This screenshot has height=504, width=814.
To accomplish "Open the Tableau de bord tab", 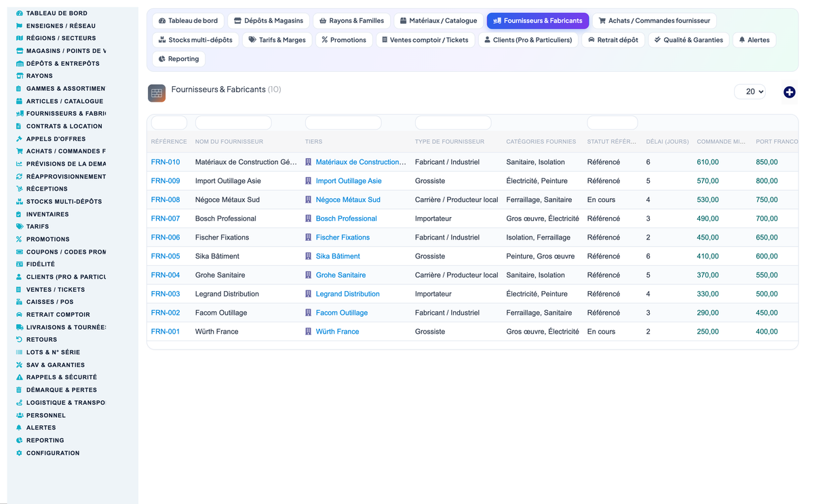I will (188, 21).
